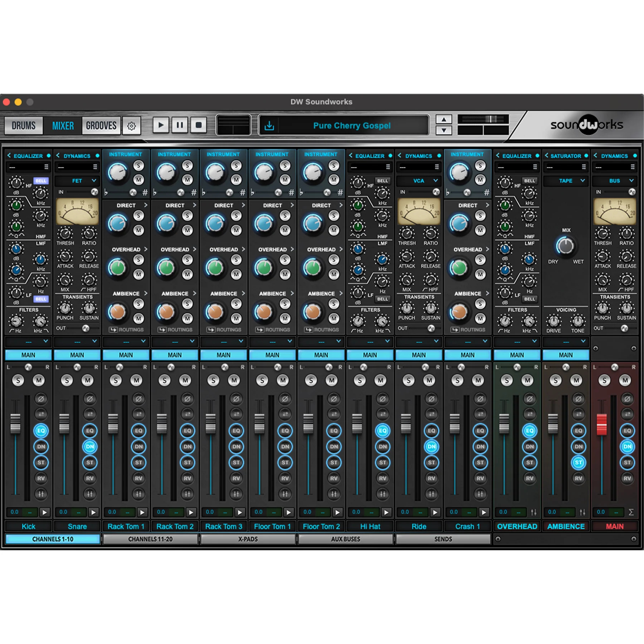Switch to the DRUMS tab
The image size is (644, 644).
point(24,126)
